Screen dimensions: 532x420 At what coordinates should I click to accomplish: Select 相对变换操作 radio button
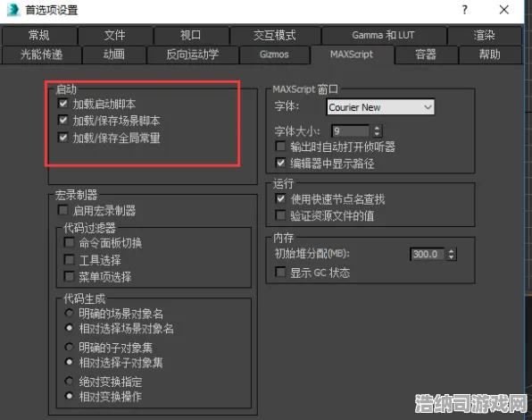click(70, 396)
